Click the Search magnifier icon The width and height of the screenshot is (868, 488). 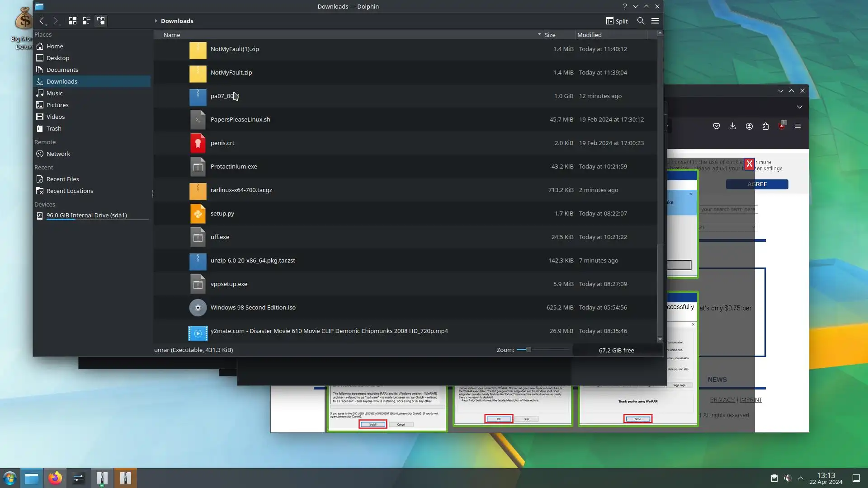pyautogui.click(x=641, y=21)
